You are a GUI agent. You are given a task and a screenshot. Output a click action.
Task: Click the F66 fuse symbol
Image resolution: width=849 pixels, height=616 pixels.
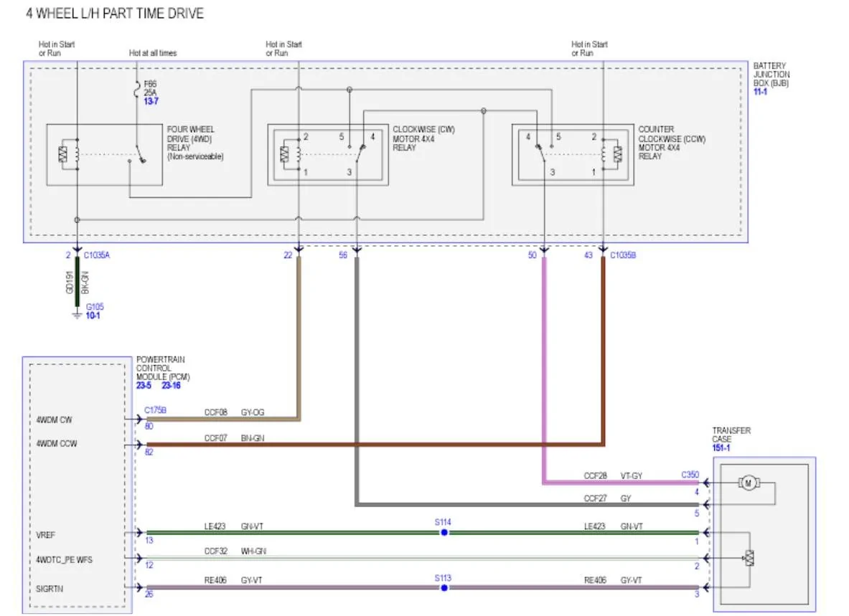tap(137, 89)
